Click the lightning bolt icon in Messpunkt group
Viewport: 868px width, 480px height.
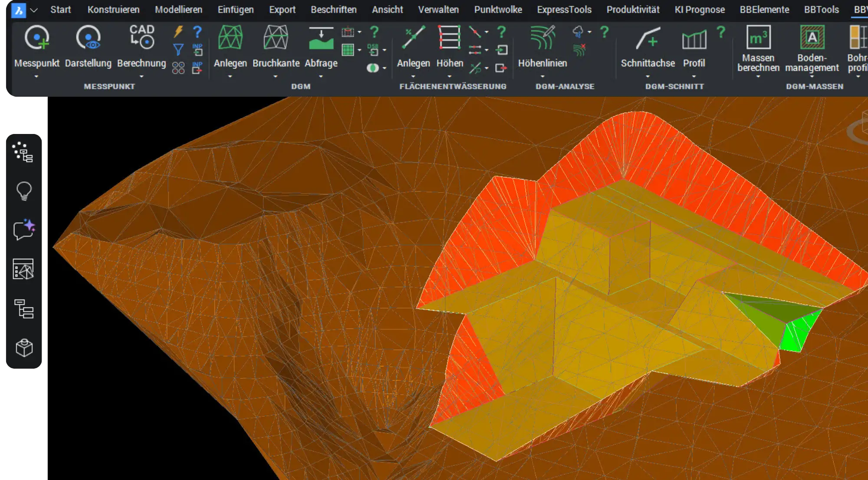click(x=178, y=32)
